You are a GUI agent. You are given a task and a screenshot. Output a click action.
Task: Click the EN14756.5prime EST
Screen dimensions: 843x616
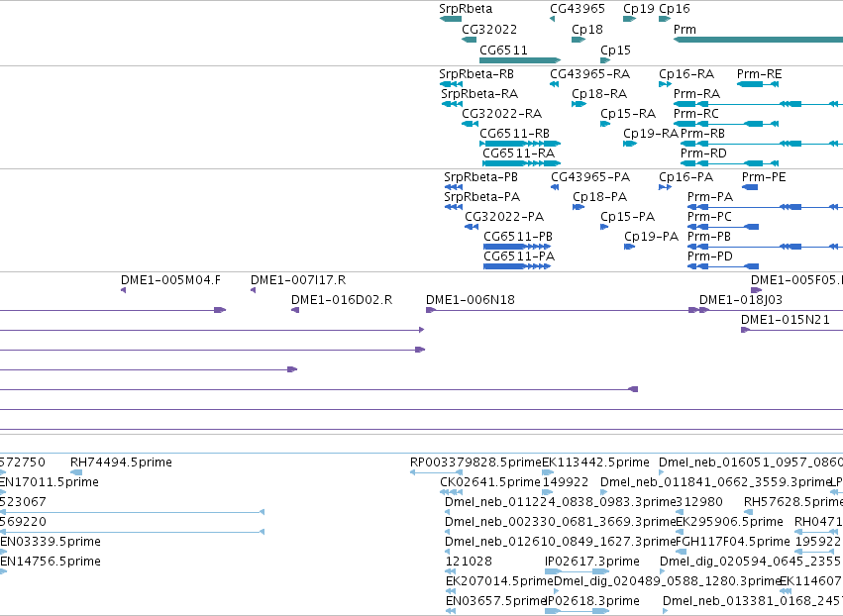pyautogui.click(x=3, y=571)
